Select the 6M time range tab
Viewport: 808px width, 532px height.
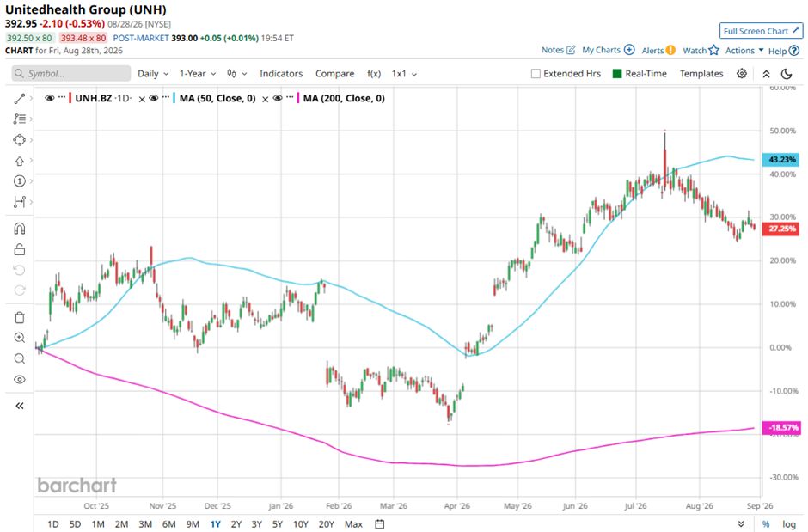tap(169, 524)
